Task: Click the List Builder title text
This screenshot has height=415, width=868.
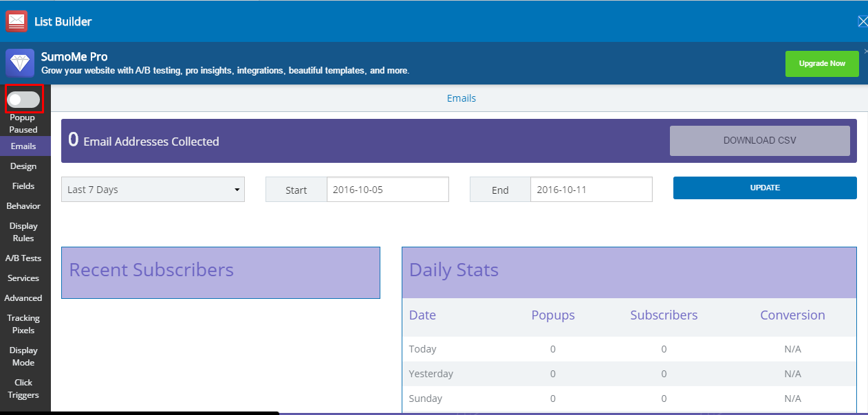Action: click(x=63, y=21)
